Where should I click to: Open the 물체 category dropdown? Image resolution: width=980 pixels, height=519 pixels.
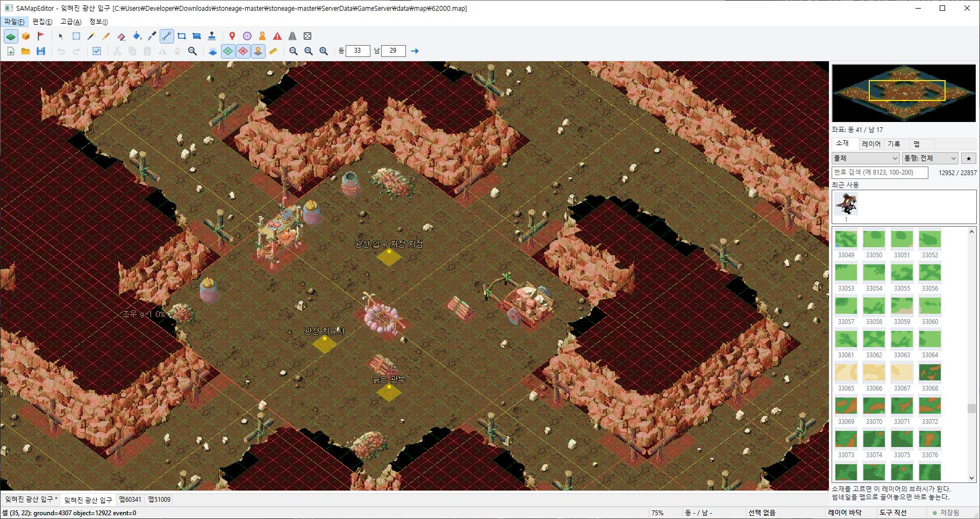[865, 158]
